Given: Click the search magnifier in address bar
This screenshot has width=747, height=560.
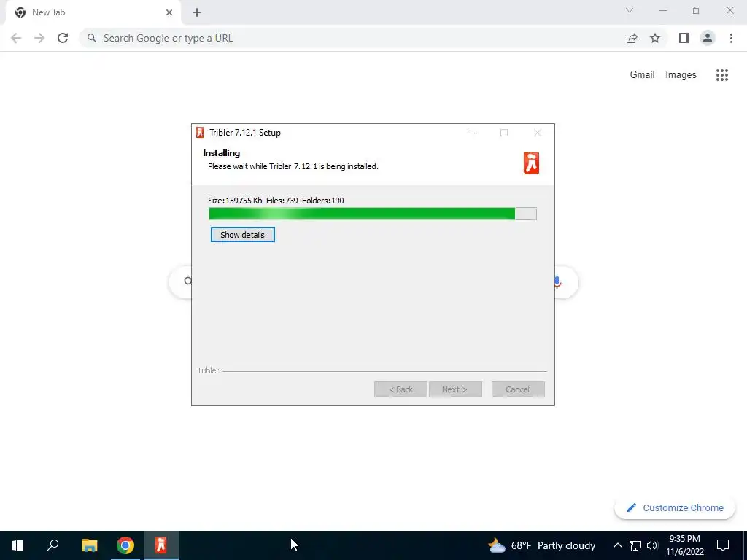Looking at the screenshot, I should click(92, 38).
